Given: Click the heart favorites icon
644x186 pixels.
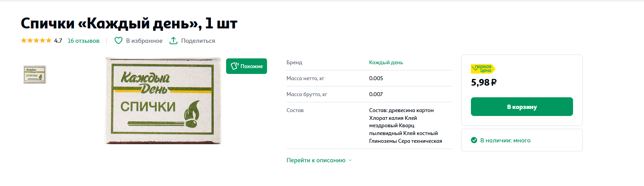Looking at the screenshot, I should (119, 40).
